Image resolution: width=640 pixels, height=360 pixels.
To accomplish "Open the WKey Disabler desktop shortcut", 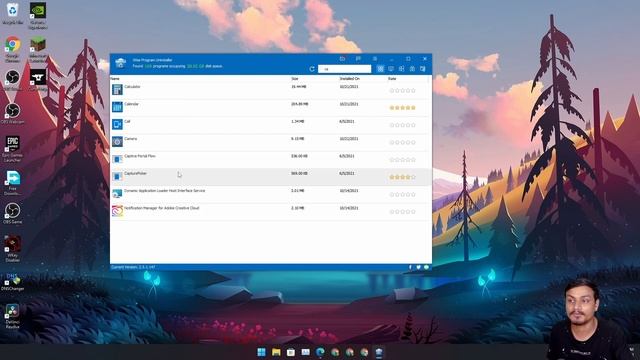I will tap(13, 249).
